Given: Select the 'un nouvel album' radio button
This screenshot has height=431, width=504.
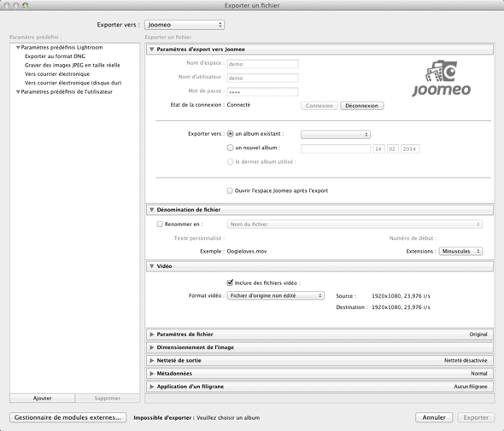Looking at the screenshot, I should click(x=230, y=148).
